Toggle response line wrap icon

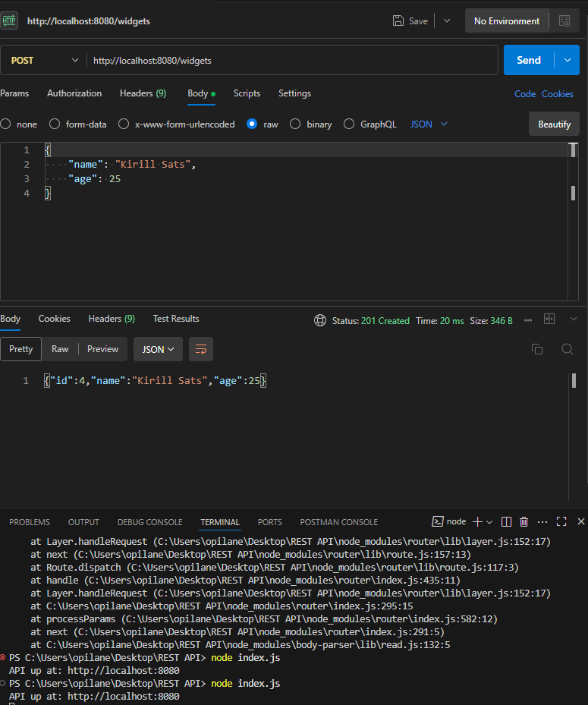point(201,349)
